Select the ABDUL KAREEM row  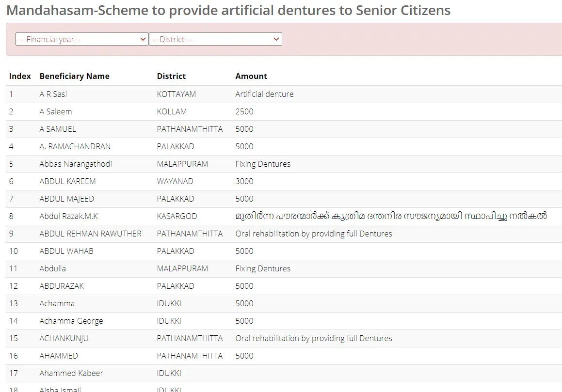68,181
